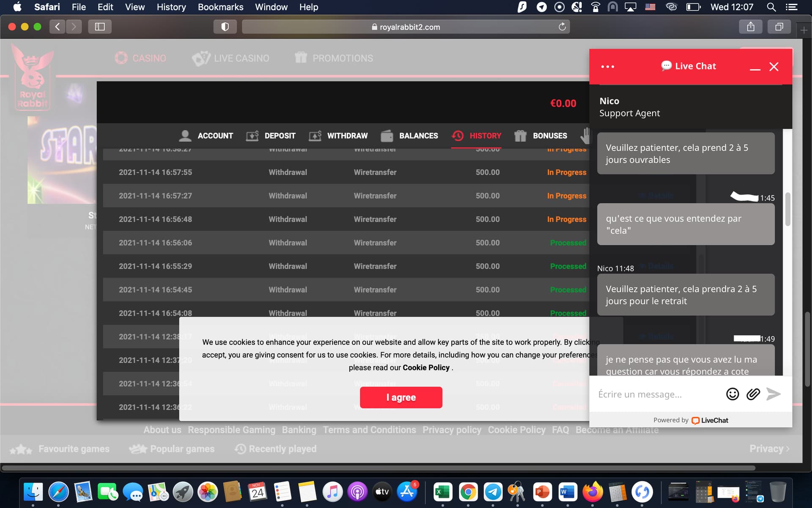Minimize the Live Chat widget
The width and height of the screenshot is (812, 508).
pos(755,67)
